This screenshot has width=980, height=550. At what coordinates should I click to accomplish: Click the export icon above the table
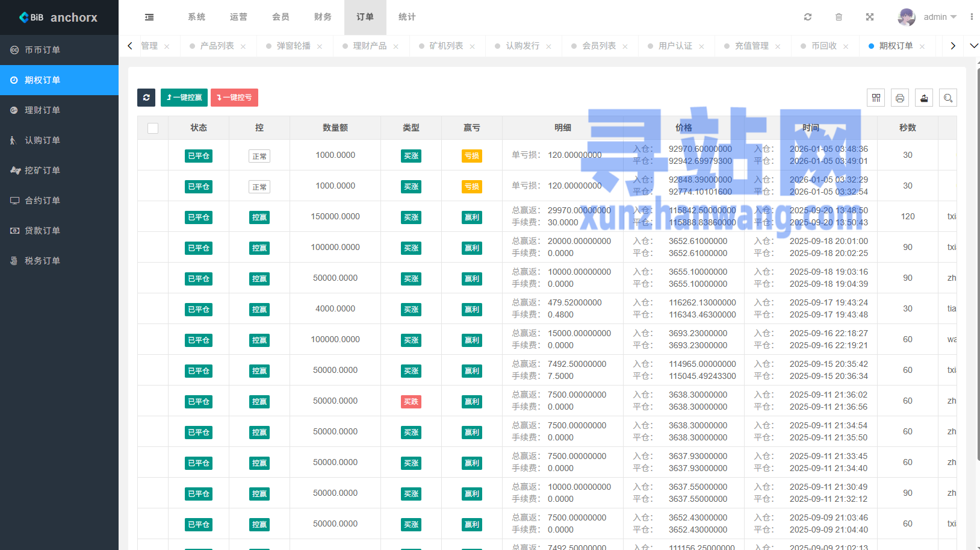(x=924, y=98)
